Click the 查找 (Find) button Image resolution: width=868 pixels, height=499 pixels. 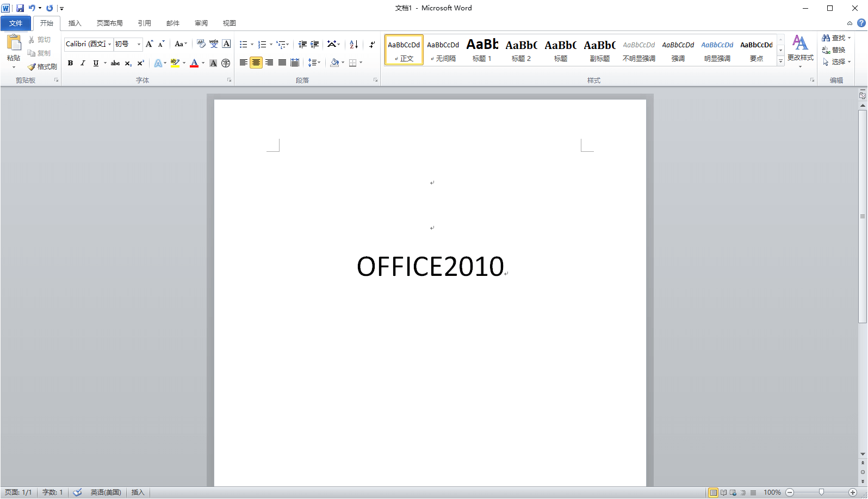836,38
